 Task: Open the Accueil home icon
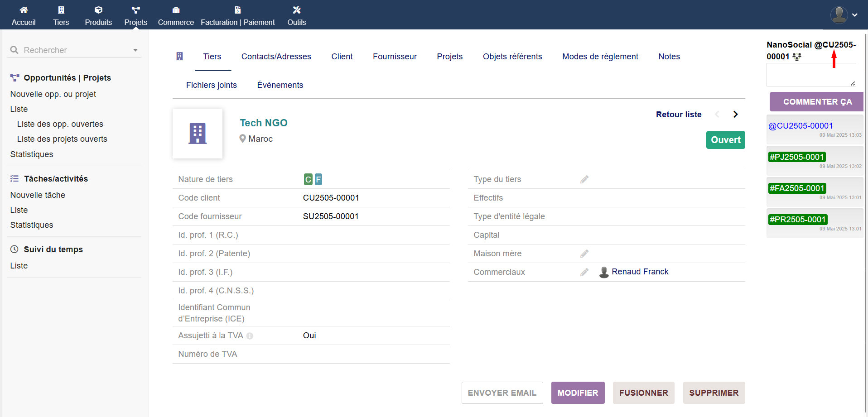24,10
